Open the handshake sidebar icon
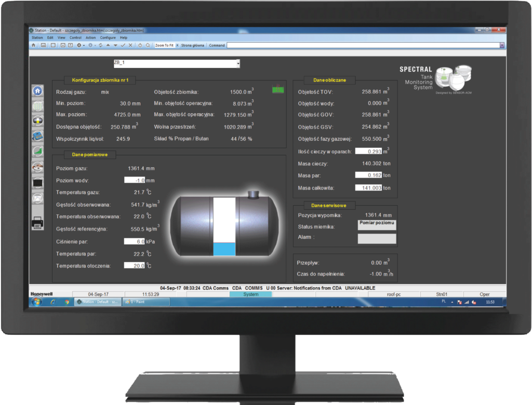Screen dimensions: 532x405 pos(37,167)
